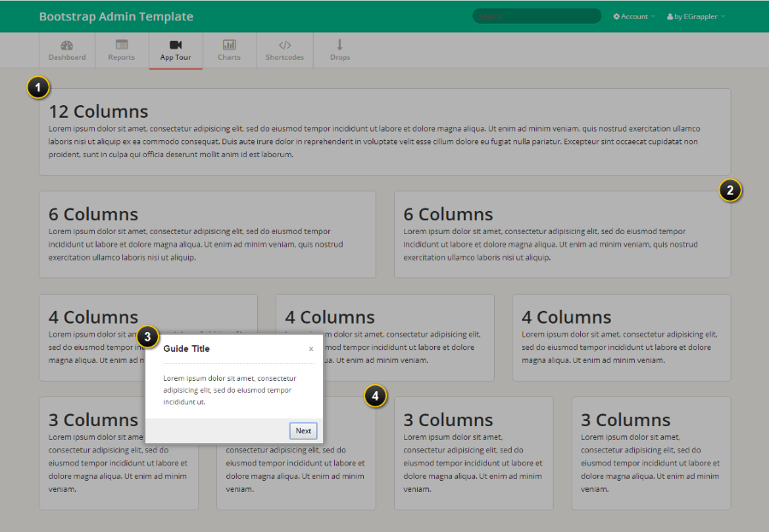Open the Dashboard gauge icon tab

click(x=68, y=50)
